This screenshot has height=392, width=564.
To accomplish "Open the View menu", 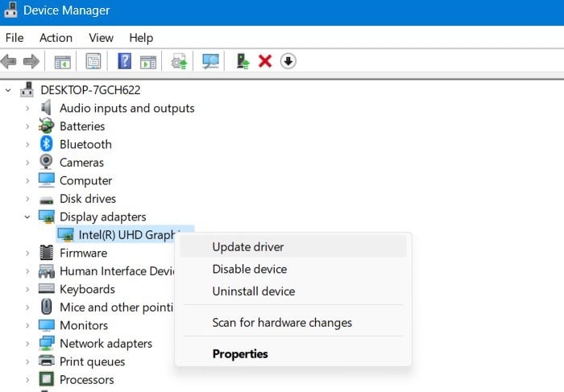I will [x=101, y=38].
